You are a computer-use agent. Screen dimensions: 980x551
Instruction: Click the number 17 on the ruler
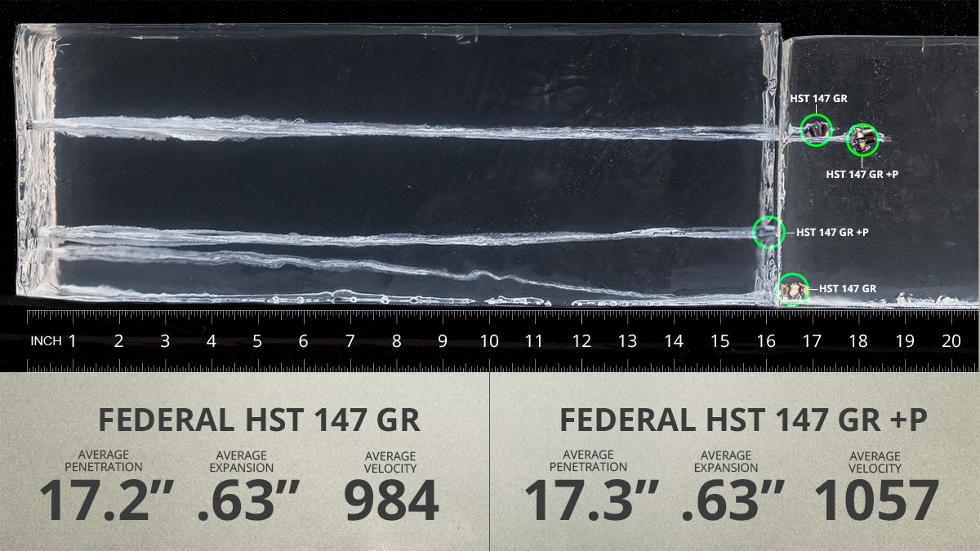812,341
